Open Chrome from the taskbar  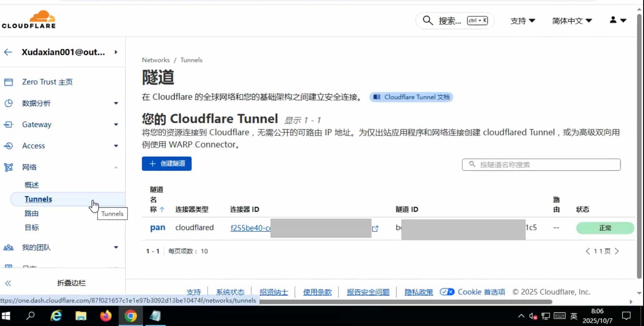pos(131,316)
